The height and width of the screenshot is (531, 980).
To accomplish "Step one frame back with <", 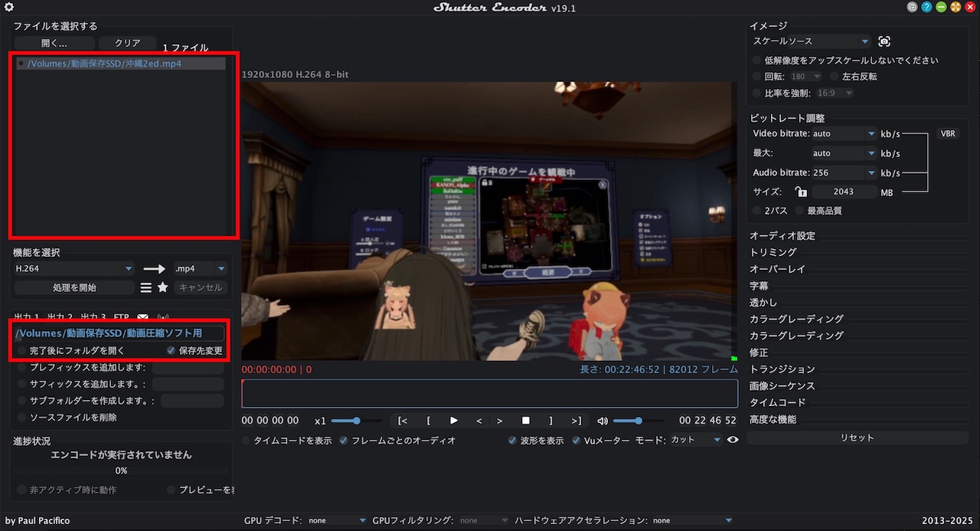I will point(479,421).
